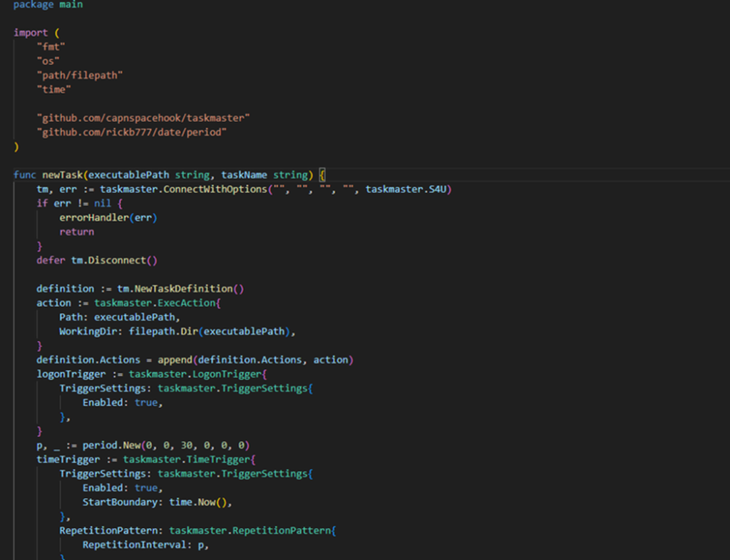730x560 pixels.
Task: Click the "github.com/capnspacehook/taskmaster" import path
Action: pyautogui.click(x=143, y=118)
